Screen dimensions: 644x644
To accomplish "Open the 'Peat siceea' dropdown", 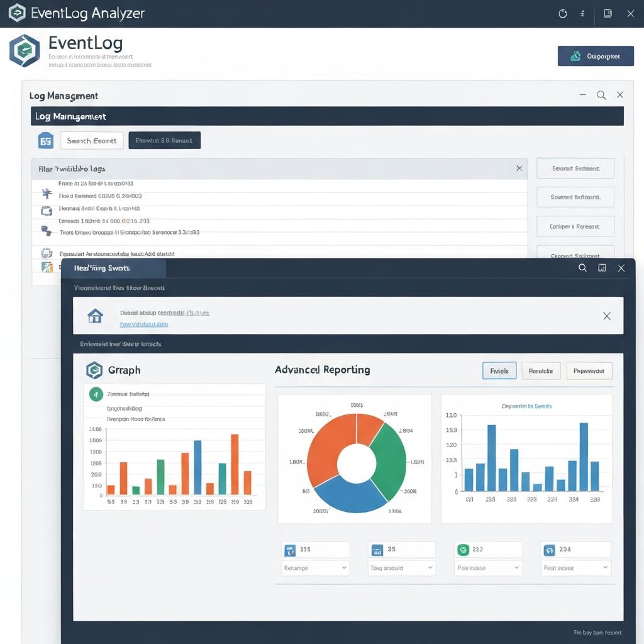I will [x=575, y=568].
